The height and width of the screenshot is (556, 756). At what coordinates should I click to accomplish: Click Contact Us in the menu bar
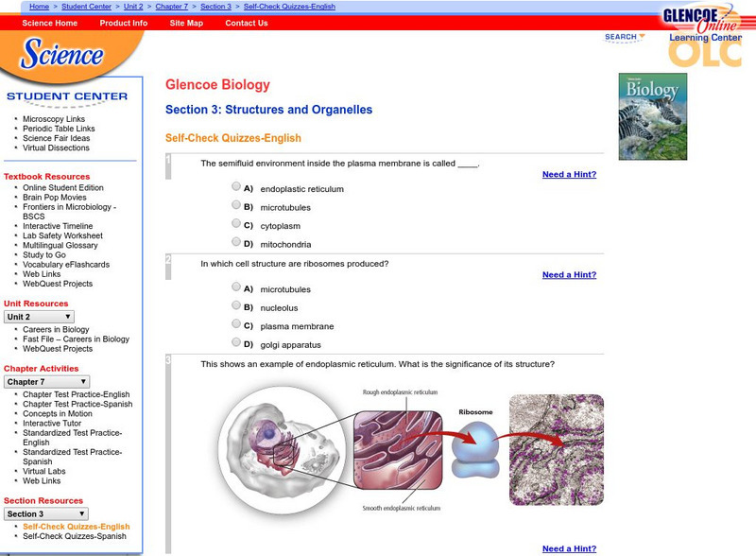pos(247,23)
